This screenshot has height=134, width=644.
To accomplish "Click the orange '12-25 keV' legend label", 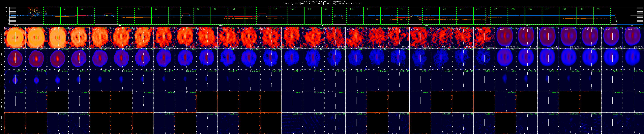I will coord(34,10).
